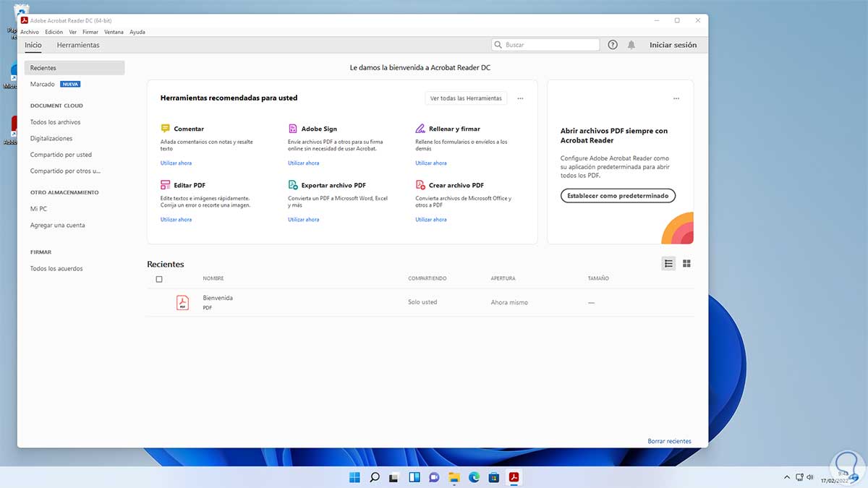Open the Adobe Sign tool icon
This screenshot has width=868, height=488.
point(293,129)
